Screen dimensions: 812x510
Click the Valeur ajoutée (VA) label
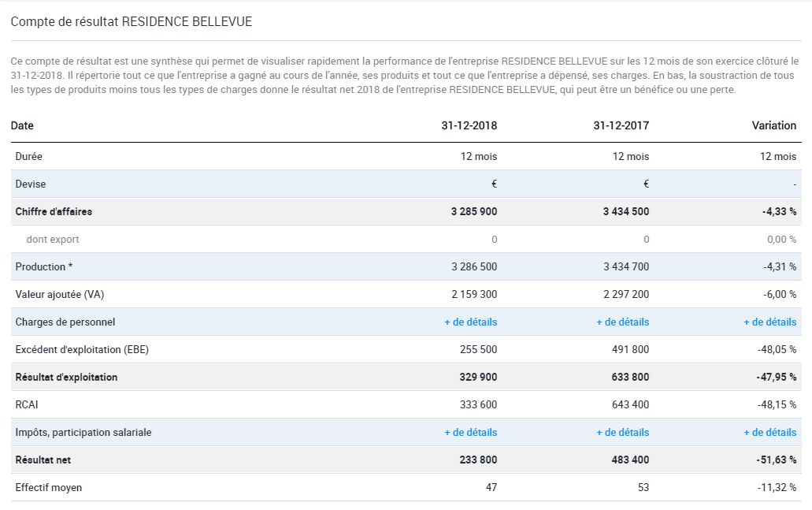click(x=60, y=294)
